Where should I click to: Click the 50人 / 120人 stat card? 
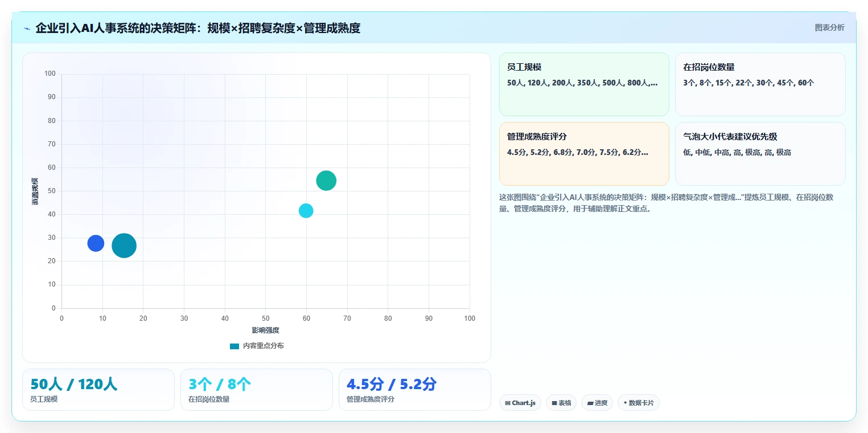(98, 390)
